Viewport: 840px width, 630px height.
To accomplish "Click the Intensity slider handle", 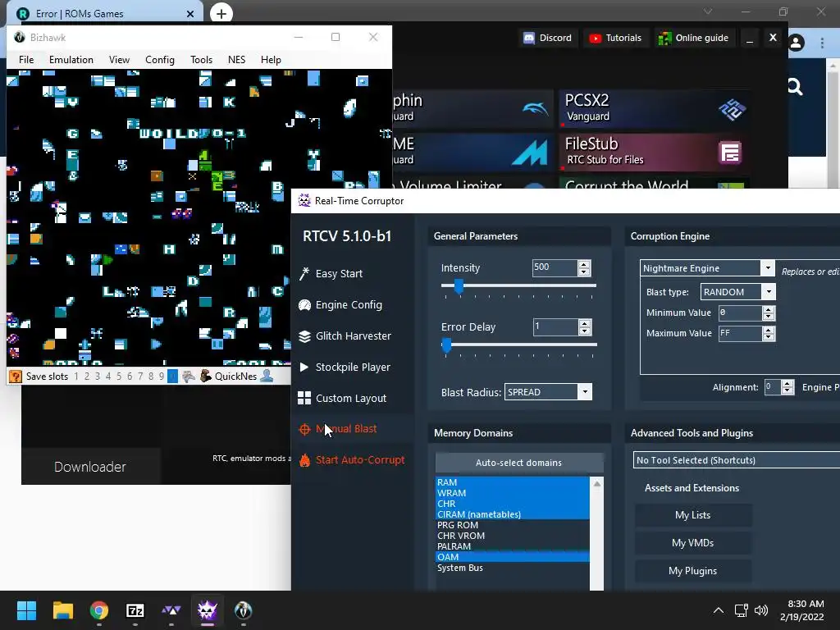I will pyautogui.click(x=459, y=286).
